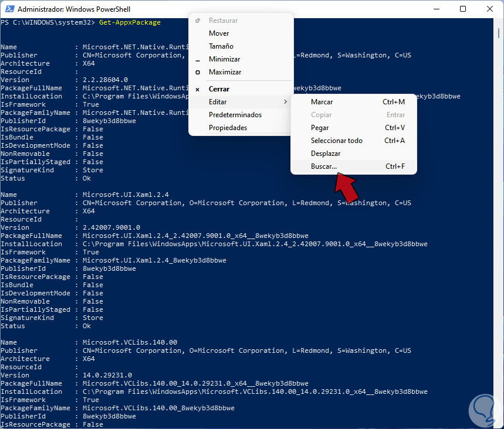Click PackageFamilyName value Microsoft.VCLibs.140.00_8wekyb3d8bbwe

coord(158,408)
